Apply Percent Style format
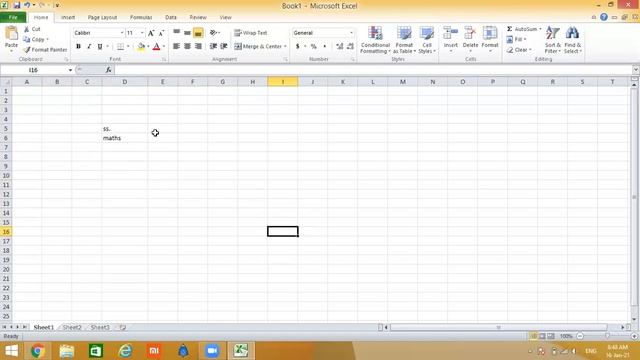 point(313,47)
